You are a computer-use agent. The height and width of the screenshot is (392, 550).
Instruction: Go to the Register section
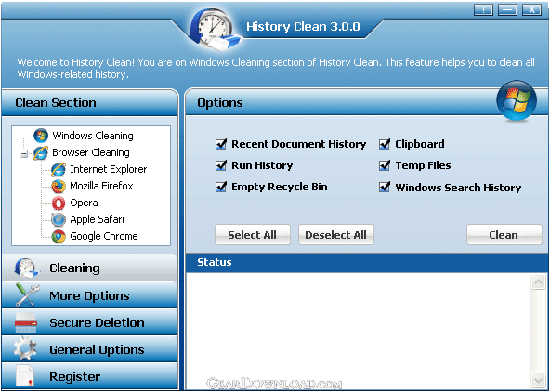90,376
